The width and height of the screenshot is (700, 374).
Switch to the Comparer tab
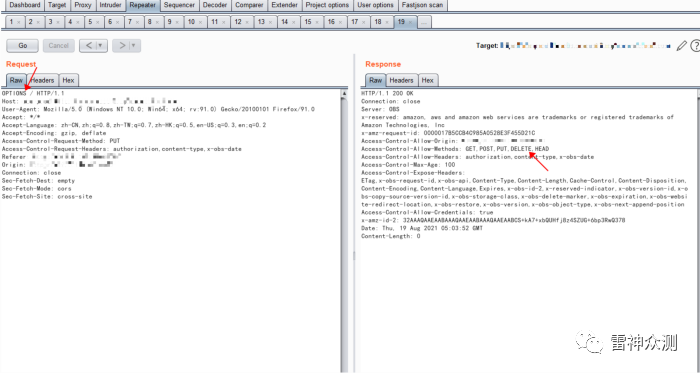[249, 5]
